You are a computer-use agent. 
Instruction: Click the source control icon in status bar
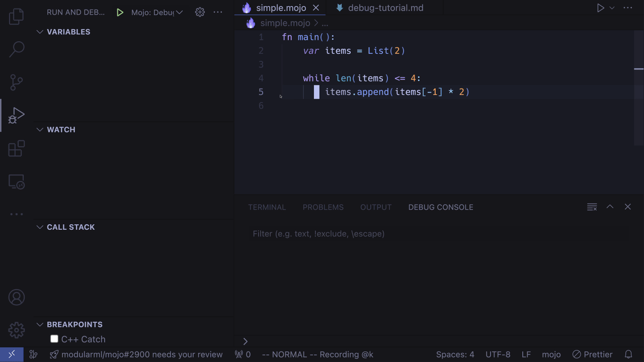coord(33,354)
